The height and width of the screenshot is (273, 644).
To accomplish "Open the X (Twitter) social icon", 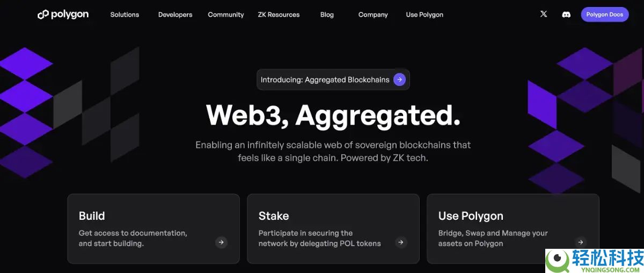I will 544,15.
